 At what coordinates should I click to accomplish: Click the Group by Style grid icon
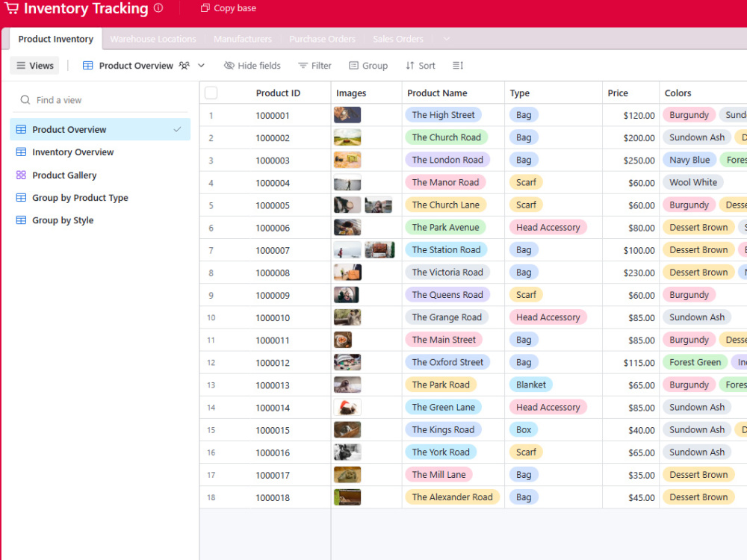tap(21, 220)
